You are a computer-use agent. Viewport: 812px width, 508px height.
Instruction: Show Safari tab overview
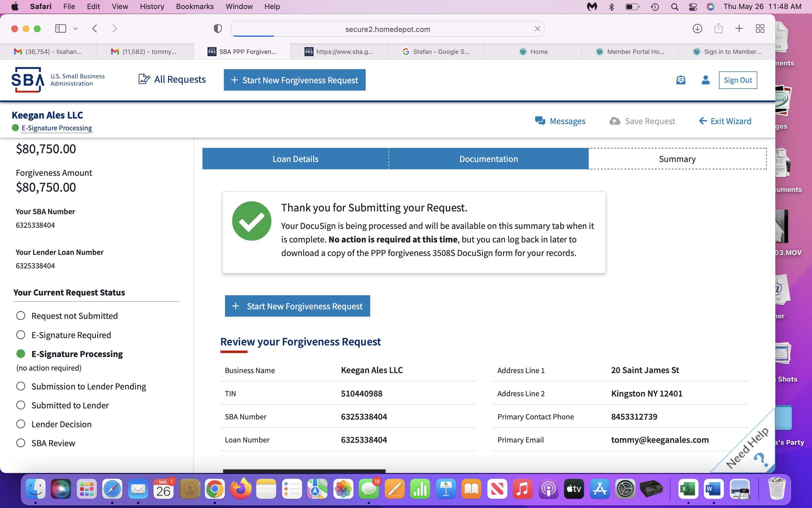coord(760,29)
